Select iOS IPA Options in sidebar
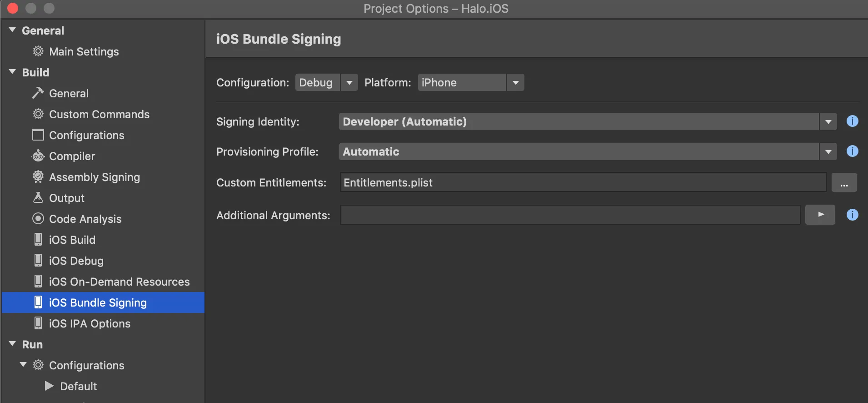Image resolution: width=868 pixels, height=403 pixels. [90, 323]
